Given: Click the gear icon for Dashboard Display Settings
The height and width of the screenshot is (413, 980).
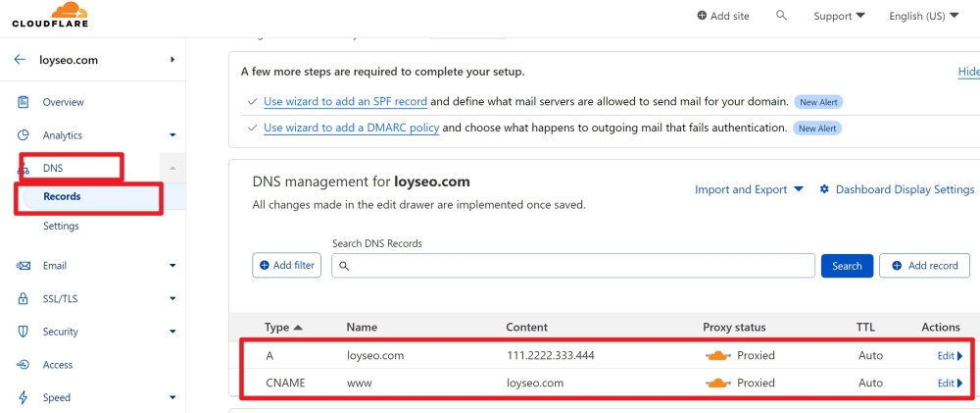Looking at the screenshot, I should pyautogui.click(x=824, y=189).
